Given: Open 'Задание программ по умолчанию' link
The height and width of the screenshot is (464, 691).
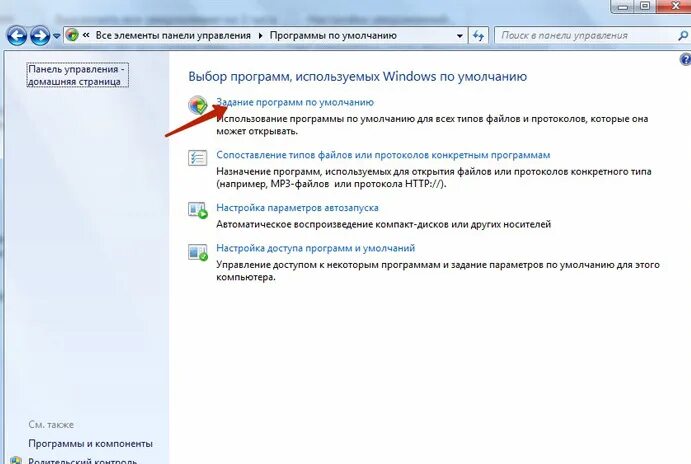Looking at the screenshot, I should (x=295, y=102).
